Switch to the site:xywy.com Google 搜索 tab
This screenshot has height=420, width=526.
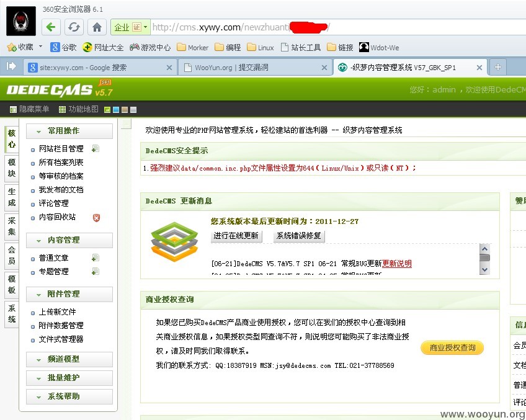[100, 68]
